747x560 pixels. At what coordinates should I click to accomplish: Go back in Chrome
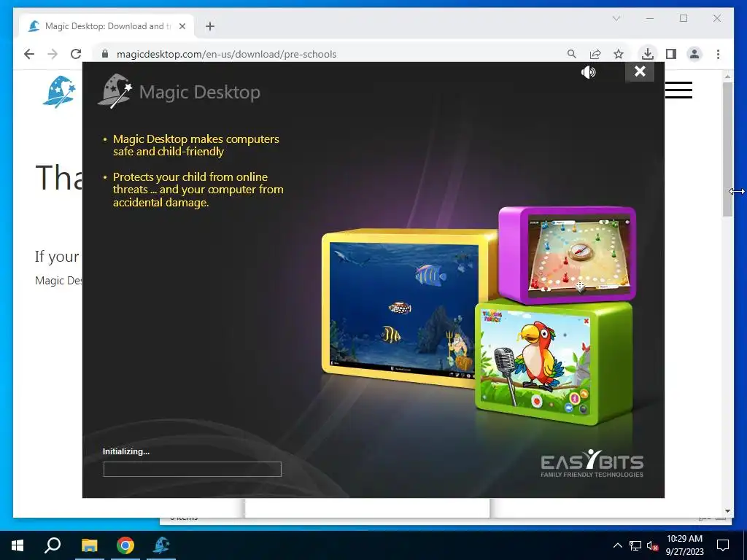coord(29,54)
